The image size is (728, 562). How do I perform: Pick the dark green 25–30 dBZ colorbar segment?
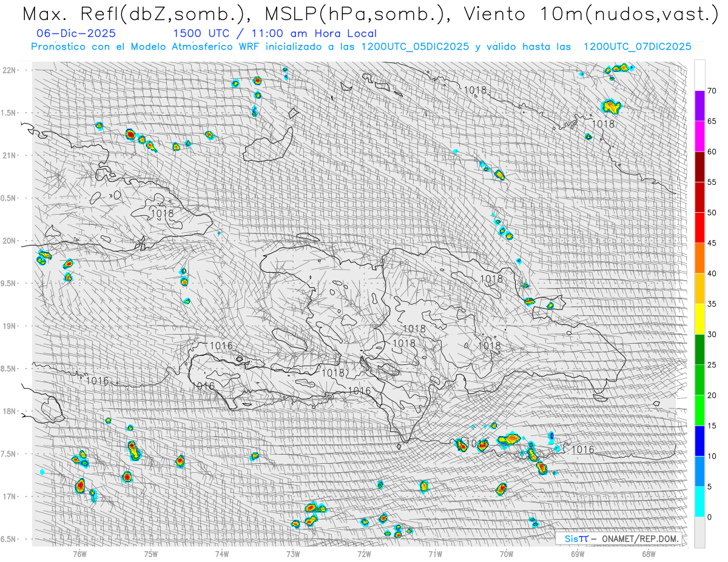699,349
